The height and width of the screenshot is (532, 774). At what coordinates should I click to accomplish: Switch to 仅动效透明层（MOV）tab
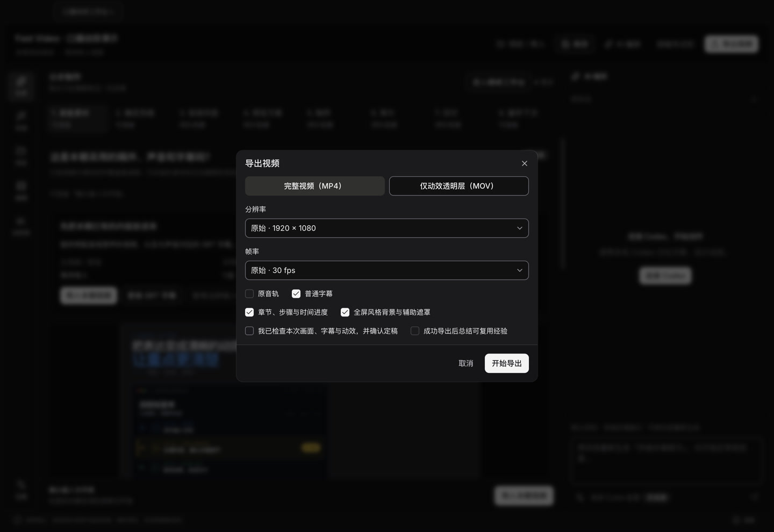pyautogui.click(x=459, y=186)
